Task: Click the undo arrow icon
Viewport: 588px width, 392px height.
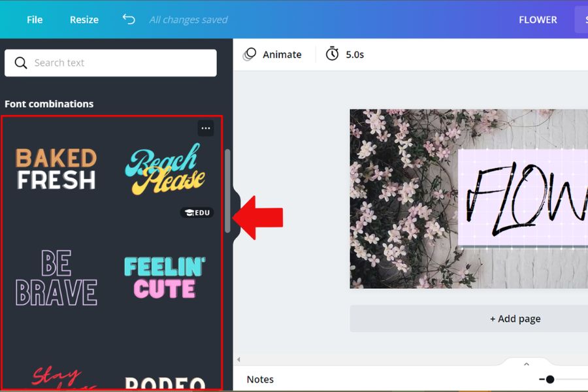Action: (129, 19)
